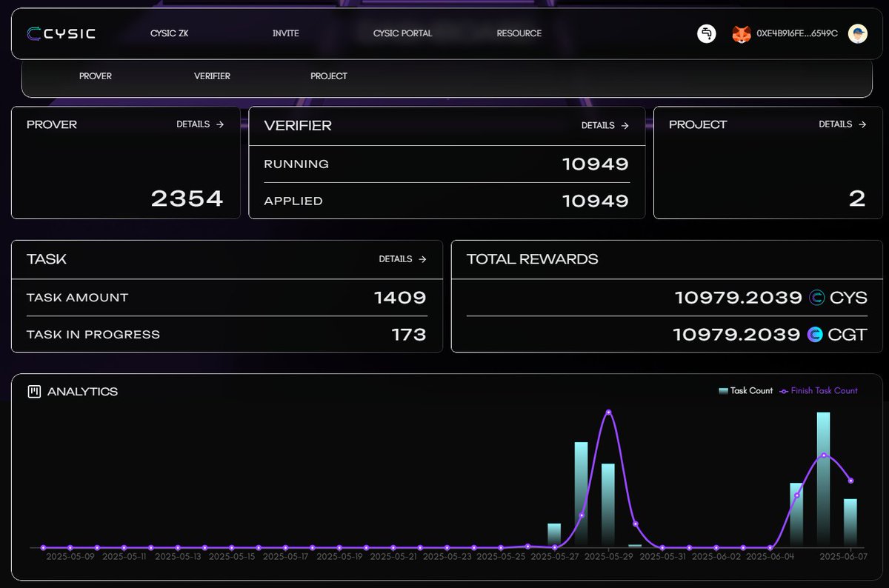Viewport: 889px width, 588px height.
Task: Click the MetaMask fox icon
Action: click(x=742, y=34)
